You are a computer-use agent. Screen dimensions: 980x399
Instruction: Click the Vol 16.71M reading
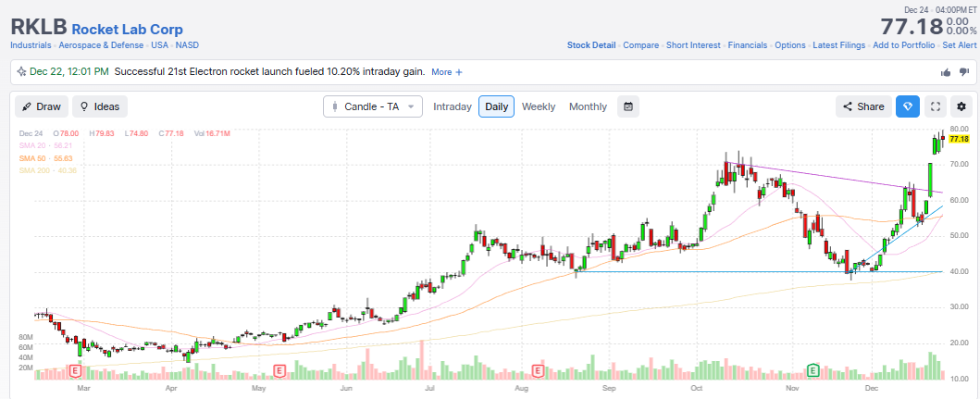(x=212, y=133)
